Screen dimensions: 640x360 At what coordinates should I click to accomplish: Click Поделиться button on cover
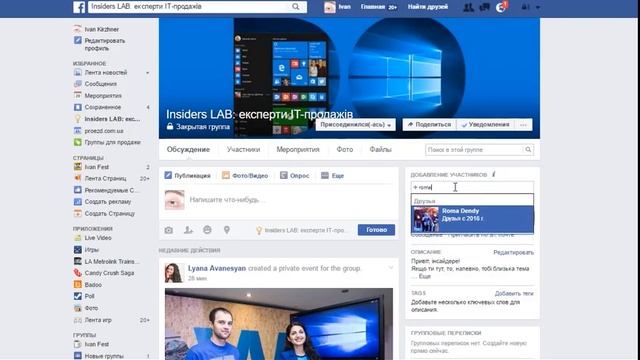[429, 125]
